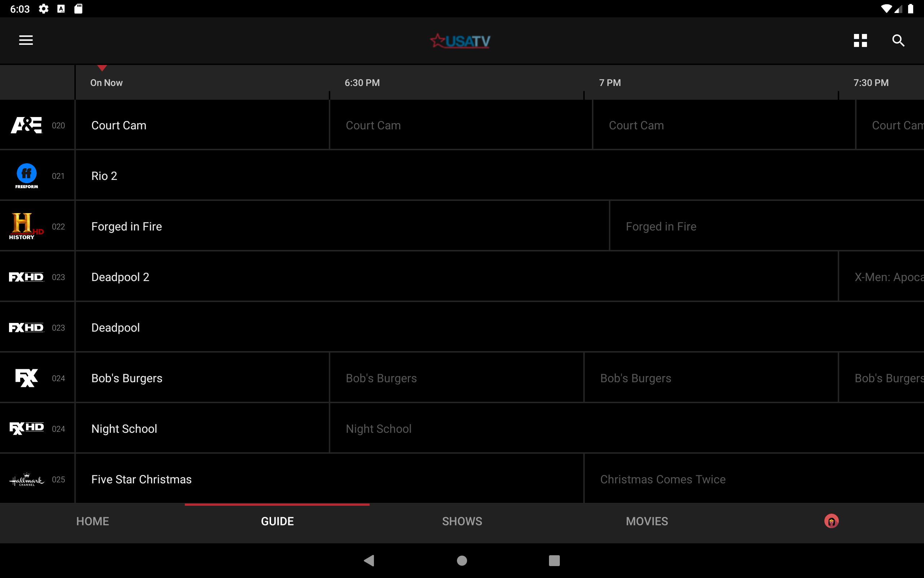Tap the Android recent apps button
Viewport: 924px width, 578px height.
[554, 560]
